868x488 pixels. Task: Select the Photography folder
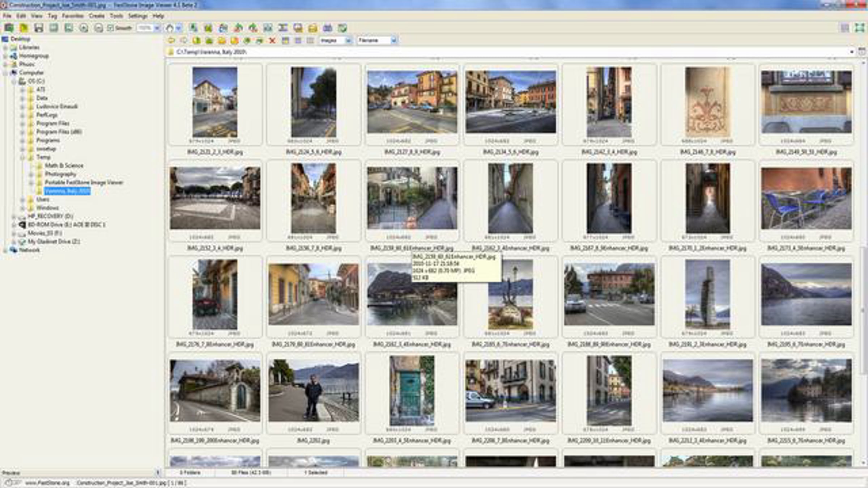60,174
